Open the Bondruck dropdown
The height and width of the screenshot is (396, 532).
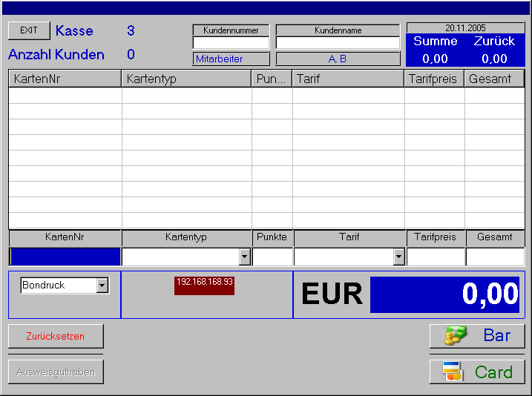point(102,286)
